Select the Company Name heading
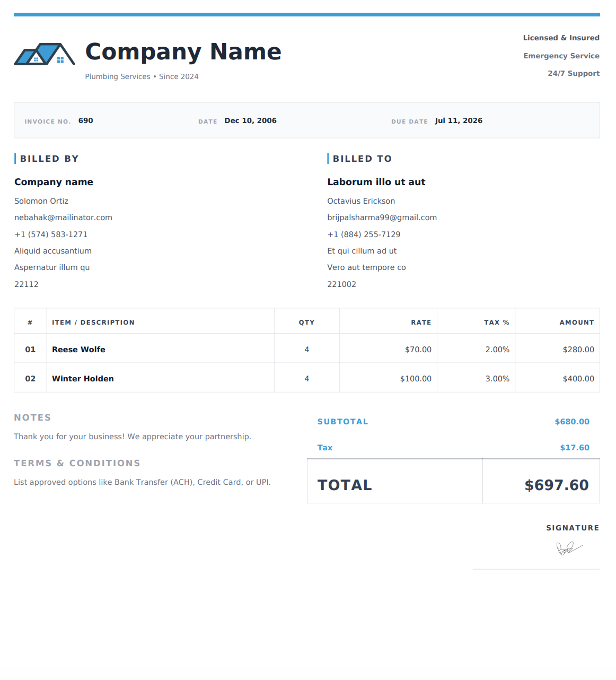 [x=183, y=51]
